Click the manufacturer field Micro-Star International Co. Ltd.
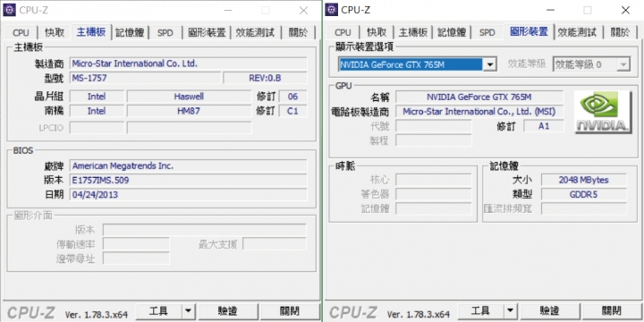Screen dimensions: 644x322 point(188,64)
